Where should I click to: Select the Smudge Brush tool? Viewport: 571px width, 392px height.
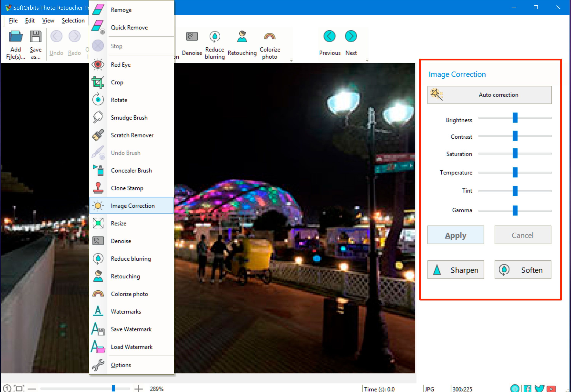tap(128, 118)
